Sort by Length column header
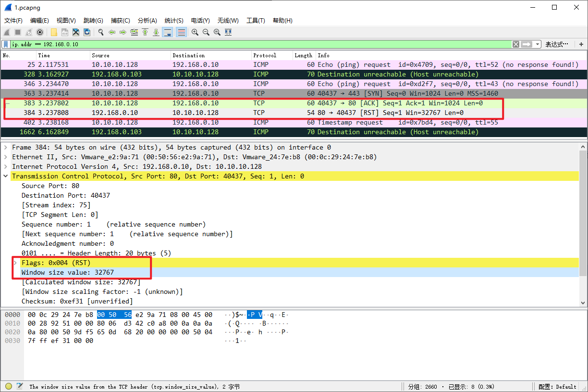Image resolution: width=588 pixels, height=392 pixels. tap(304, 55)
